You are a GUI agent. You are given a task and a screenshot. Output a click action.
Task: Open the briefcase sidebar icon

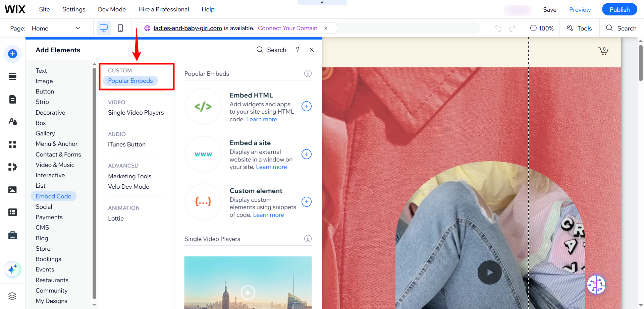pyautogui.click(x=12, y=235)
